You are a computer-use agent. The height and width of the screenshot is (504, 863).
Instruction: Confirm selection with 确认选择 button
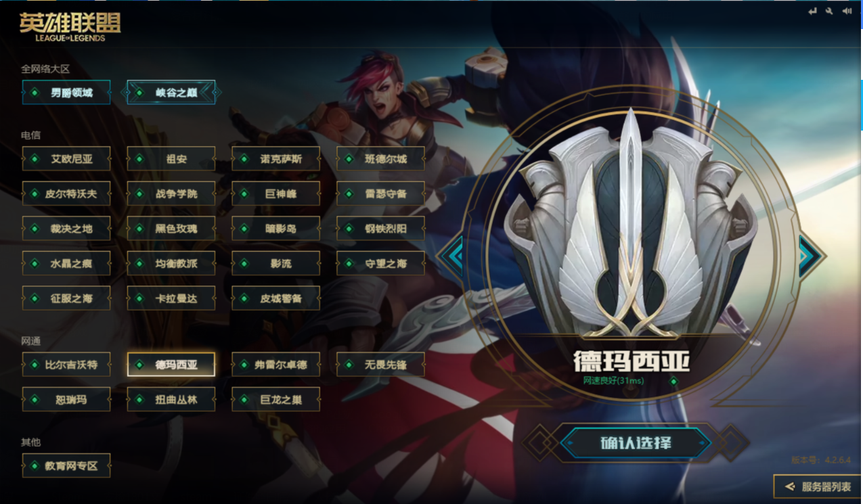(x=636, y=443)
